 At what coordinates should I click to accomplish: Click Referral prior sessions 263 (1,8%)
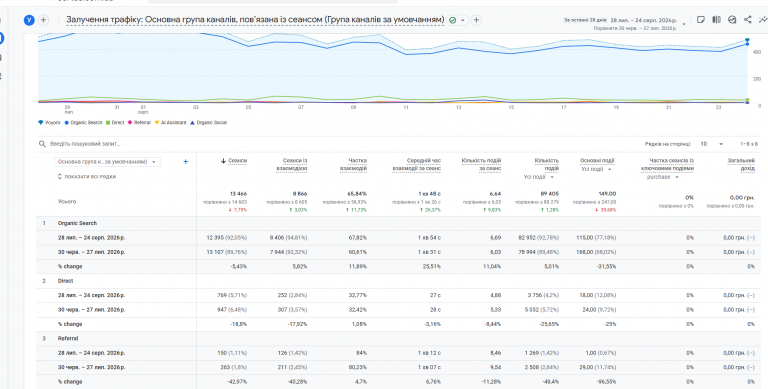234,367
